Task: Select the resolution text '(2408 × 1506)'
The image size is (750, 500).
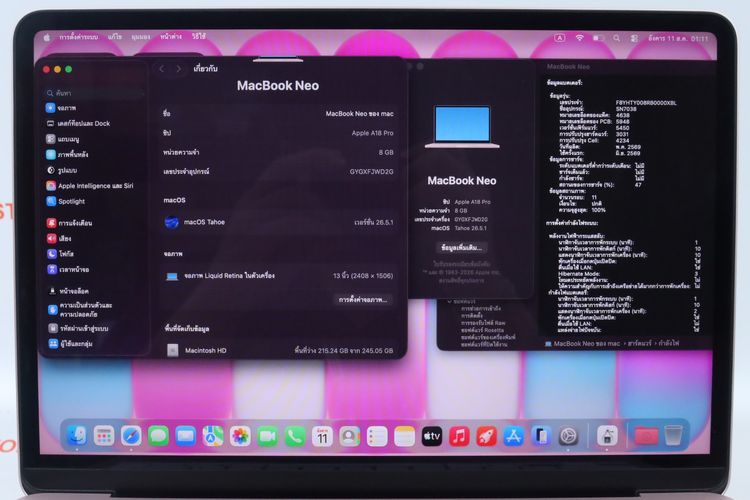Action: (371, 276)
